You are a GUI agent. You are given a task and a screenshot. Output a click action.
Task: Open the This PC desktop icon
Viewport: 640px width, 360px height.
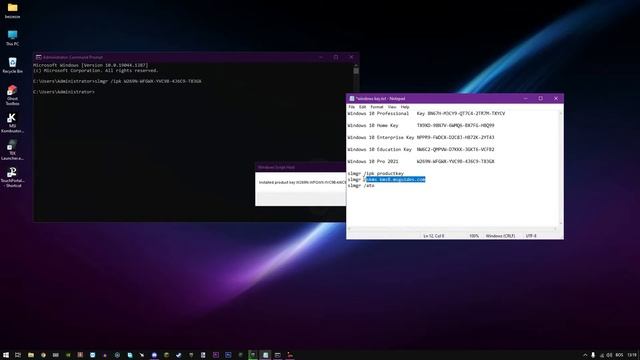coord(12,38)
